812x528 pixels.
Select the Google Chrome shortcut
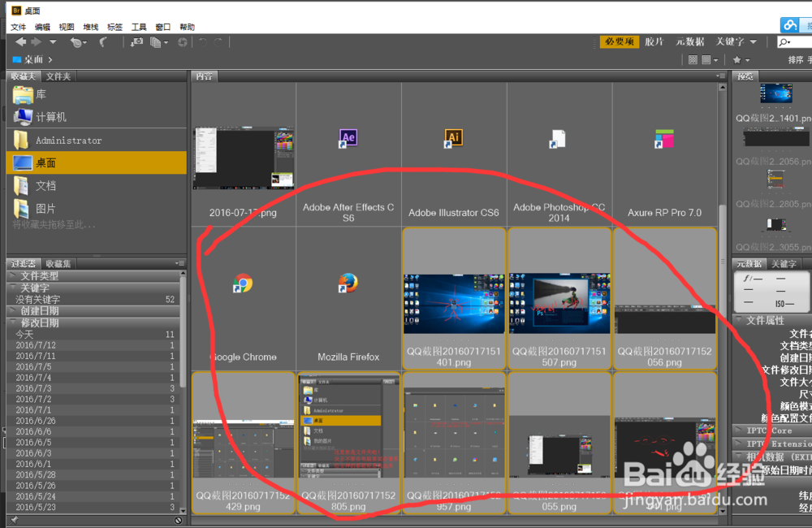(x=244, y=299)
